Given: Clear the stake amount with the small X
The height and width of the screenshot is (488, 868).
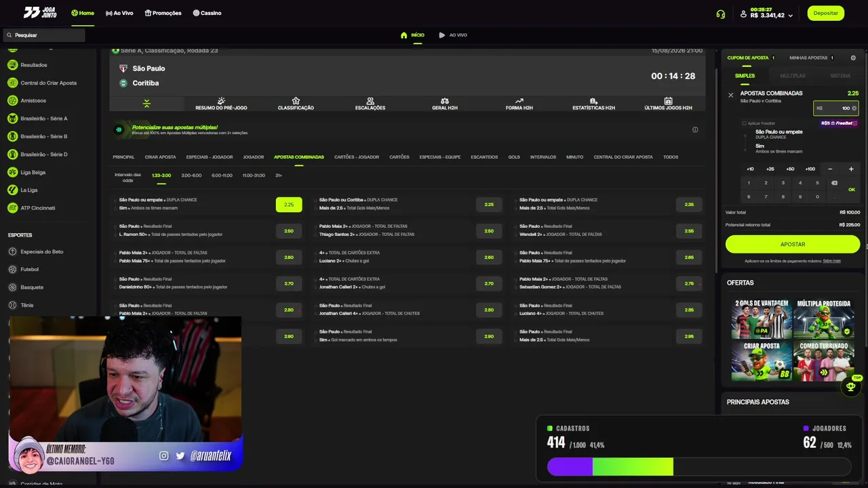Looking at the screenshot, I should pos(854,108).
